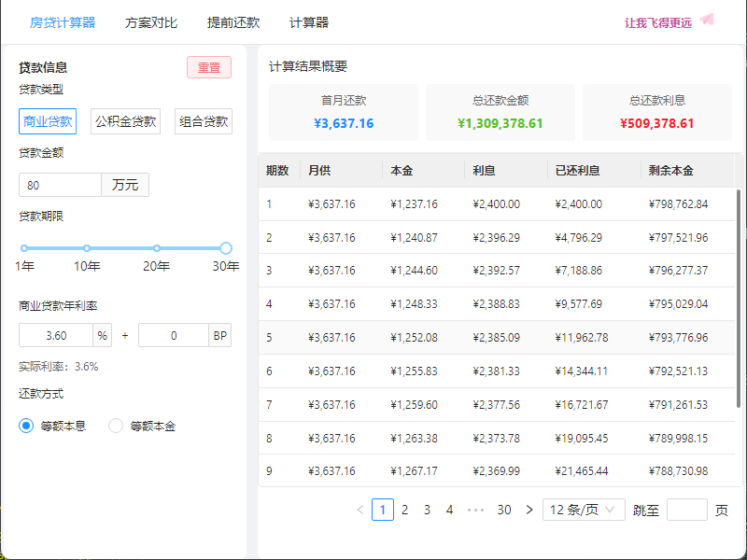Choose 商业贷款 loan type
Screen dimensions: 747x560
pos(48,121)
